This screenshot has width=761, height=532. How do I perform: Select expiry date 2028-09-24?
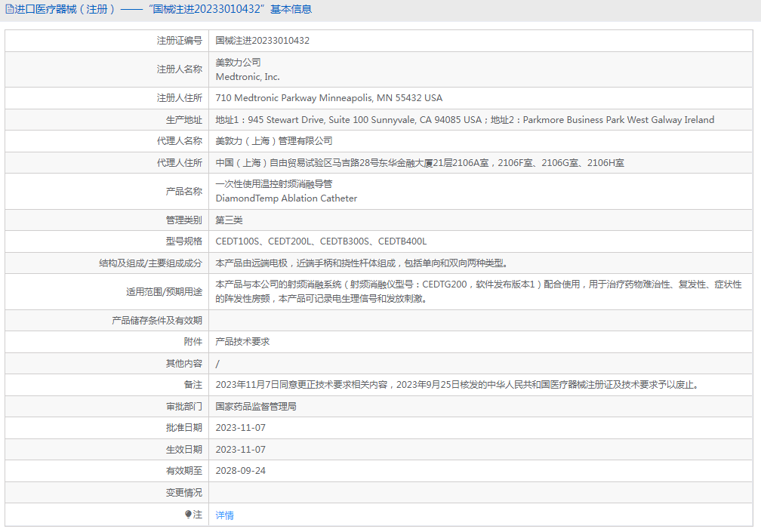(240, 471)
